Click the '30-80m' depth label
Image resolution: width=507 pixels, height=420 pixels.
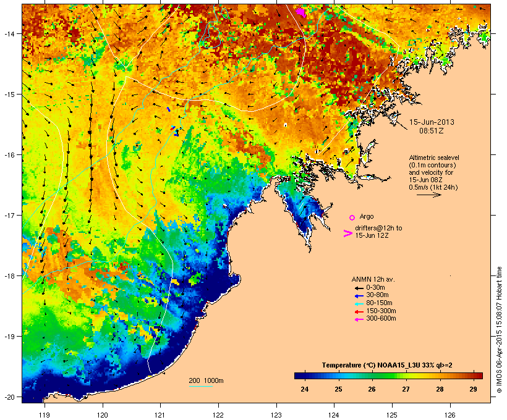click(x=377, y=295)
